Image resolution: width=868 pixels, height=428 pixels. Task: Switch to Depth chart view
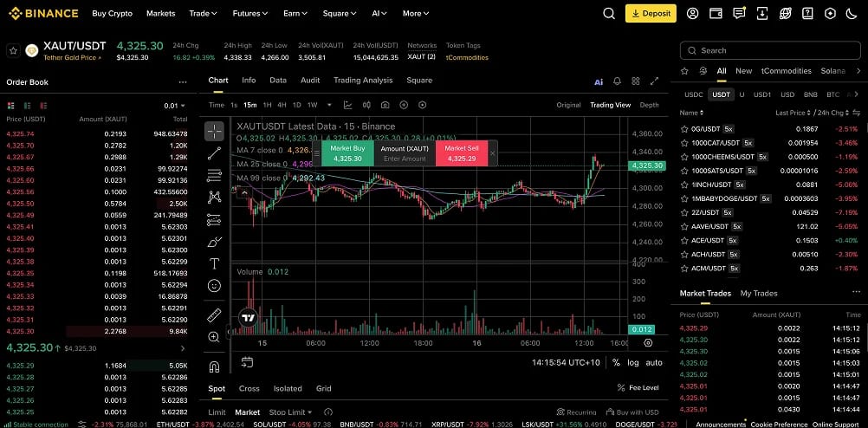click(x=650, y=105)
